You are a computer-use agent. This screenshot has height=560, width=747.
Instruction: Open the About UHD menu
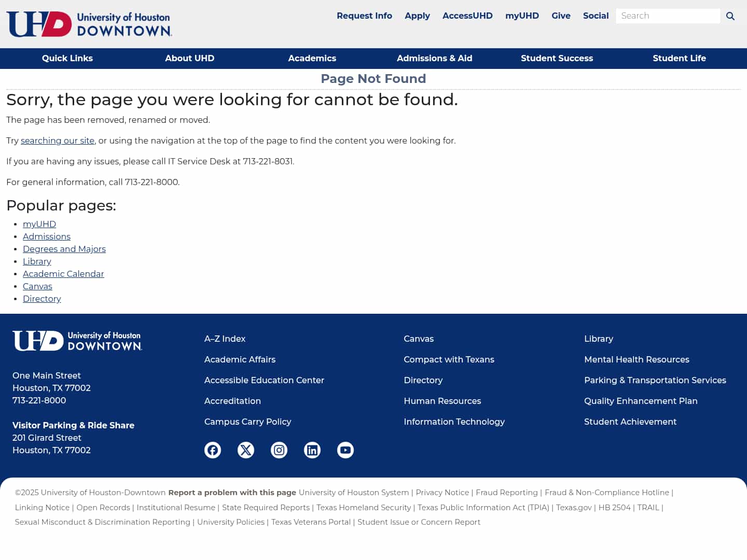click(x=190, y=59)
